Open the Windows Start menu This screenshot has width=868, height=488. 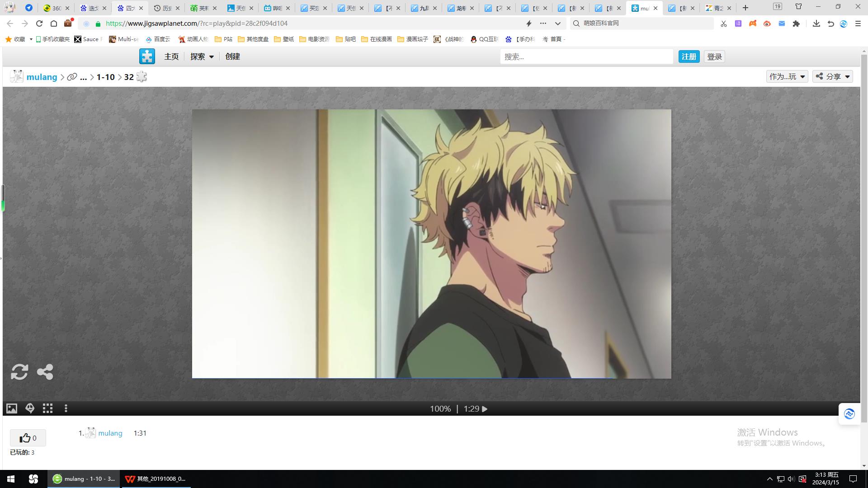[11, 479]
